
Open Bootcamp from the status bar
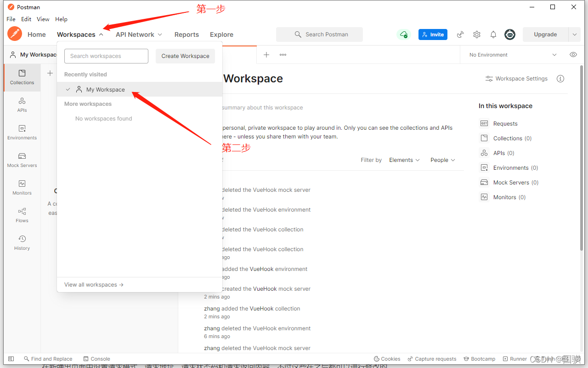[480, 359]
